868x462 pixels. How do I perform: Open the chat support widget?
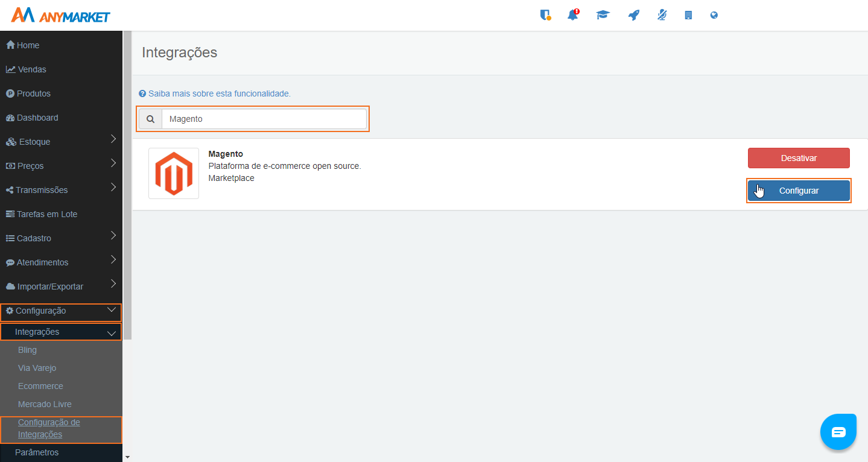(838, 432)
